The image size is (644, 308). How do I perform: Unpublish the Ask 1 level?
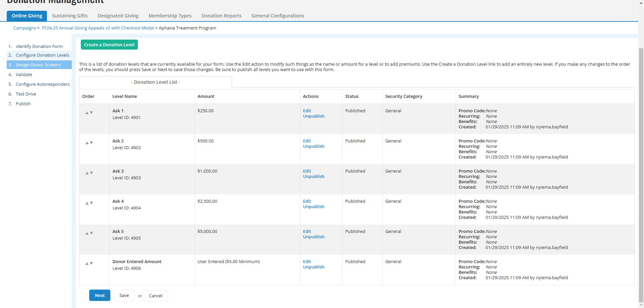314,116
